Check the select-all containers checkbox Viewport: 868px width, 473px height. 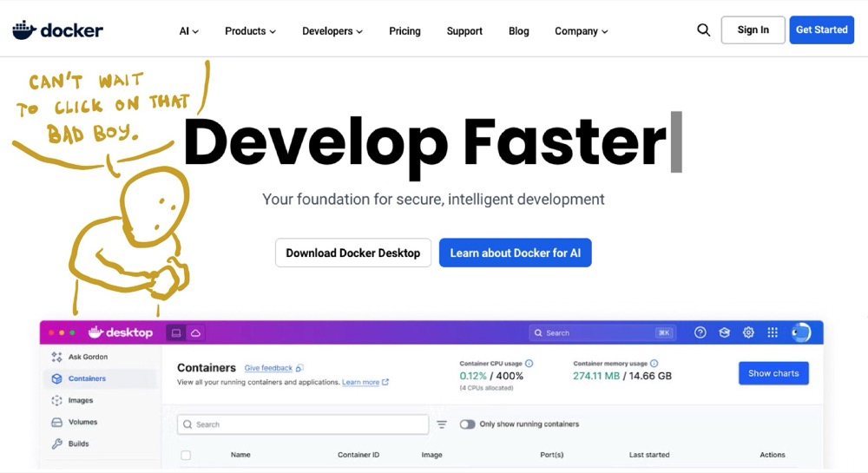186,455
